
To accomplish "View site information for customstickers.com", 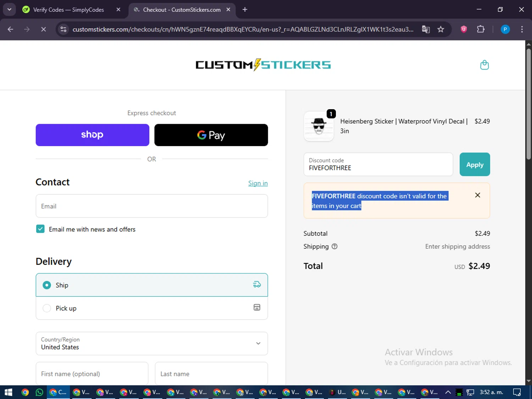I will (x=63, y=29).
